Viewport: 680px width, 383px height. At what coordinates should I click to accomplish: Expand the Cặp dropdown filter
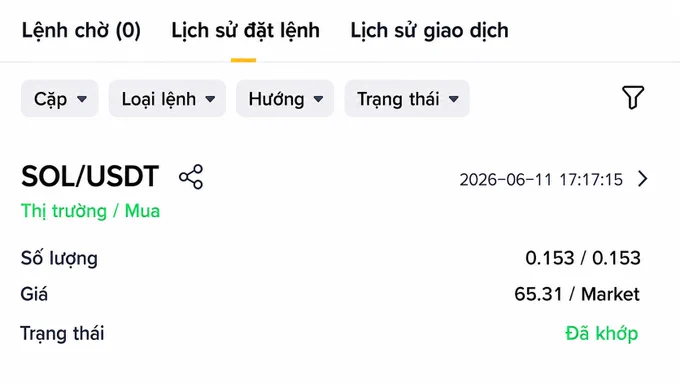60,98
